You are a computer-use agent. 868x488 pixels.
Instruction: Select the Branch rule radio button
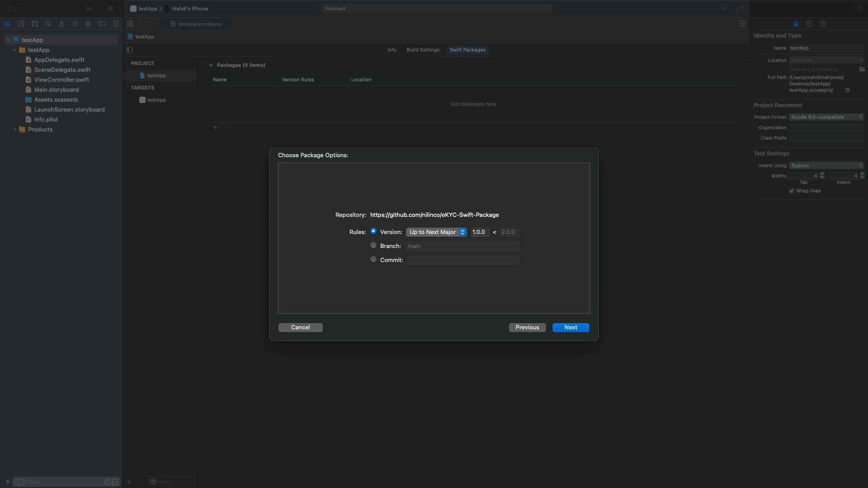point(373,245)
